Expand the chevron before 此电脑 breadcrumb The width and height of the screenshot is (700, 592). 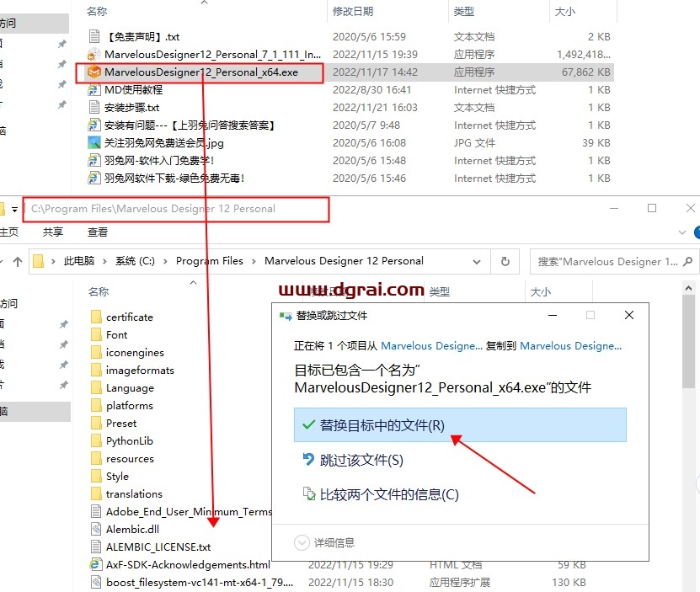point(53,262)
